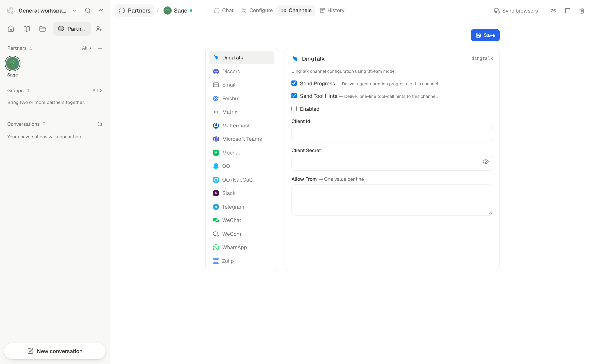Viewport: 595px width, 364px height.
Task: Select the Slack channel
Action: pos(241,193)
